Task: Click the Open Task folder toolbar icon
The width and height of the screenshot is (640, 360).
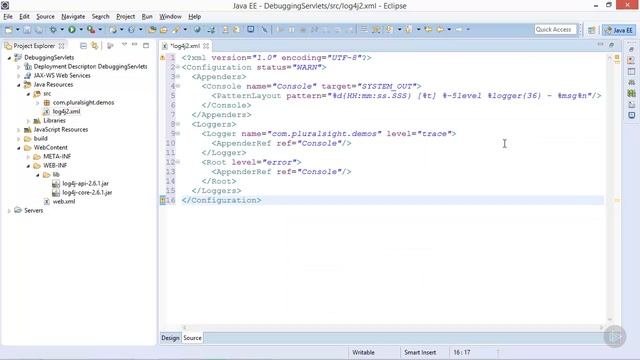Action: pos(164,29)
